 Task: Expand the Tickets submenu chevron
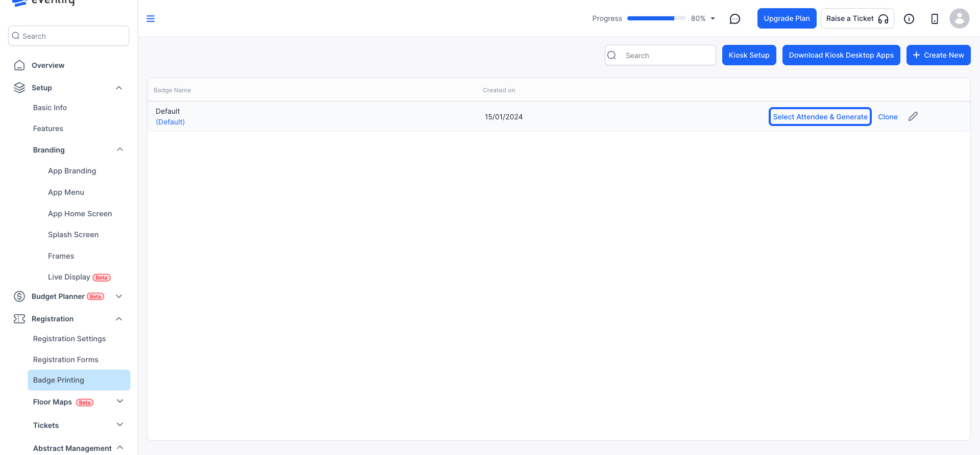[x=120, y=425]
